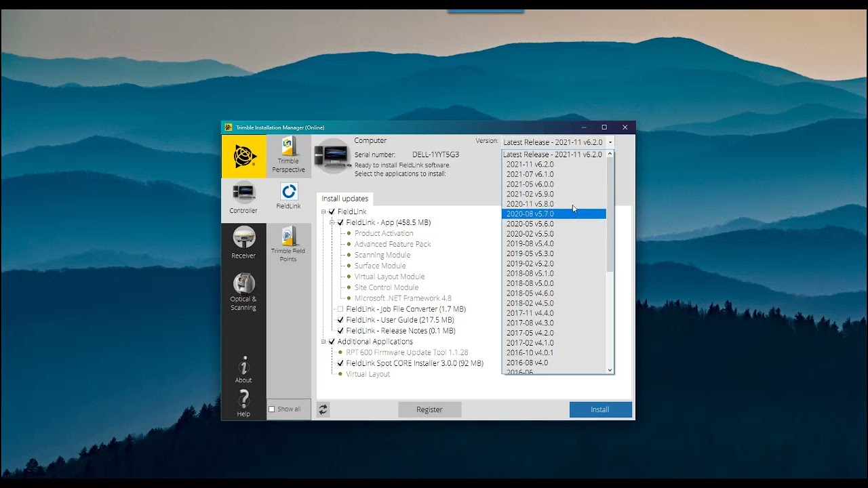This screenshot has height=488, width=868.
Task: Choose version 2017-11 v4.4.0
Action: coord(553,313)
